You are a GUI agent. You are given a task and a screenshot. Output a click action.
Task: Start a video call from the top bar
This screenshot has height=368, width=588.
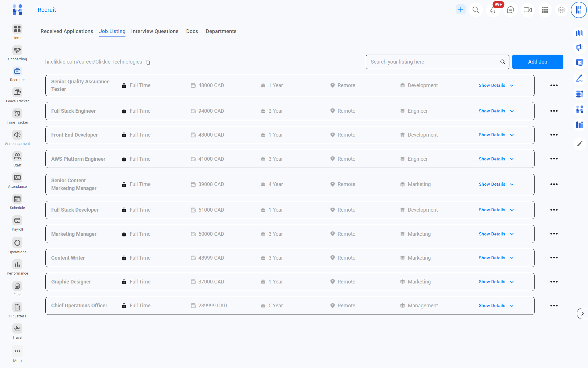(527, 10)
